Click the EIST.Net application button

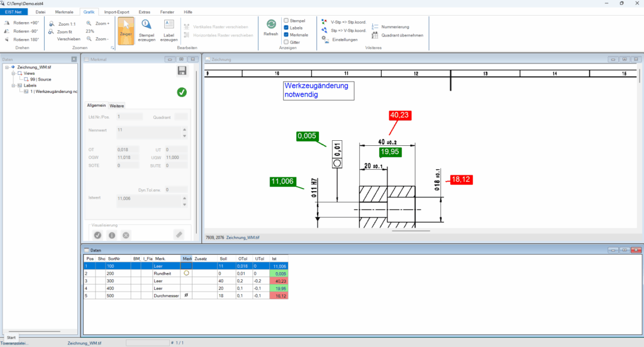[14, 12]
